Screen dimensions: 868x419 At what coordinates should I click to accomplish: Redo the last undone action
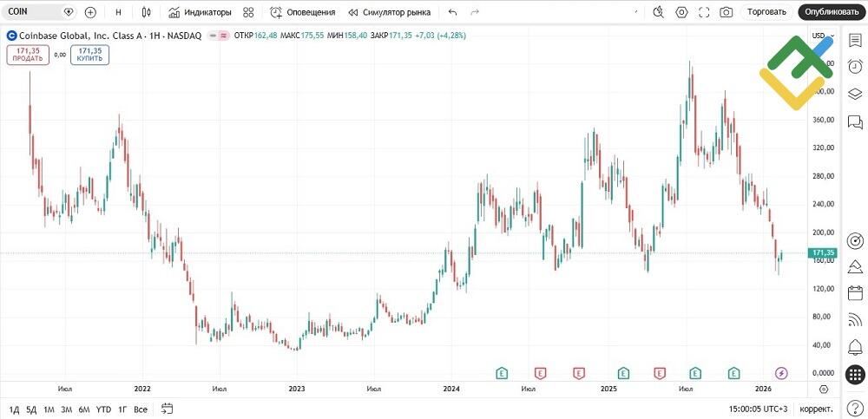475,12
